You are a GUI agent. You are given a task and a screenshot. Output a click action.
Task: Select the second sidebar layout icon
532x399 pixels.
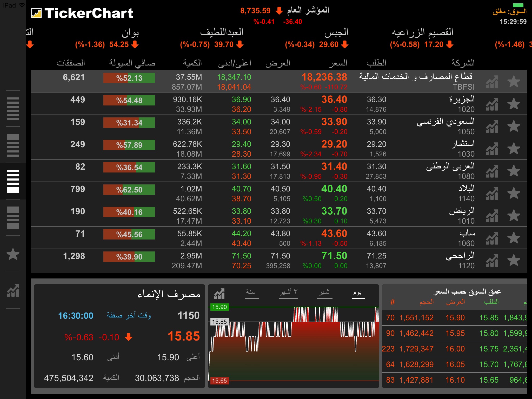click(x=13, y=145)
